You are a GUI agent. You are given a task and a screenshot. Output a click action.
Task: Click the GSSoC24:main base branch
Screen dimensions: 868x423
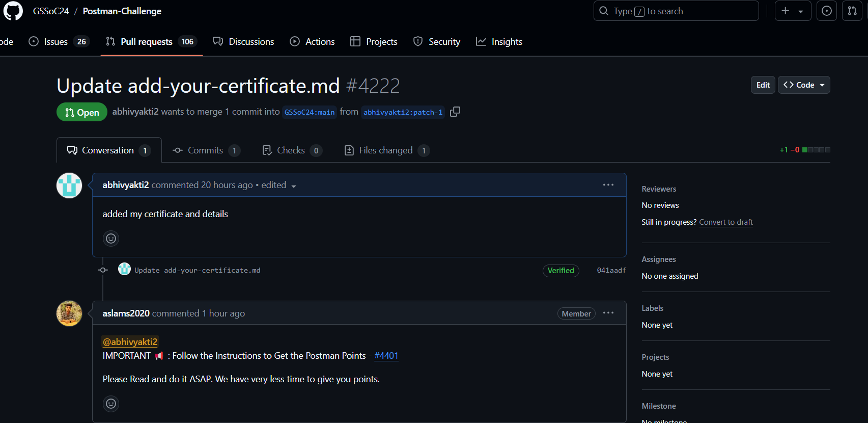click(x=310, y=112)
